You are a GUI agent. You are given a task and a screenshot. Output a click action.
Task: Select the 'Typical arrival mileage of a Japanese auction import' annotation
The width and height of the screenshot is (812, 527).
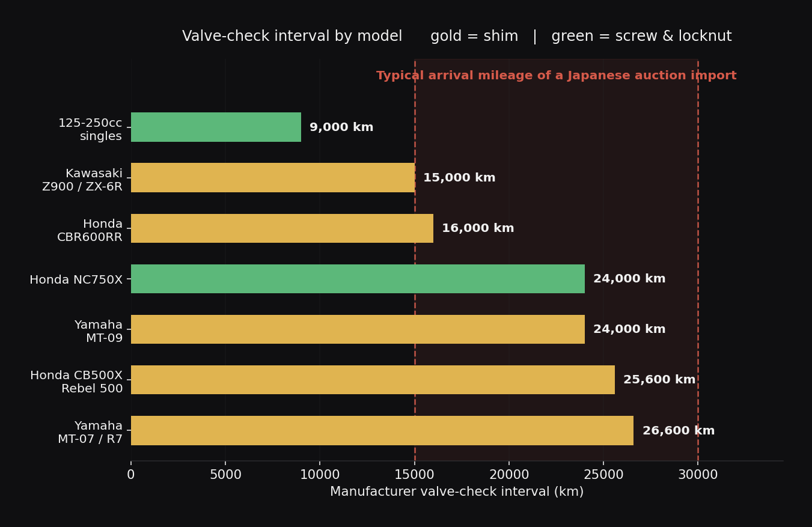pos(557,76)
